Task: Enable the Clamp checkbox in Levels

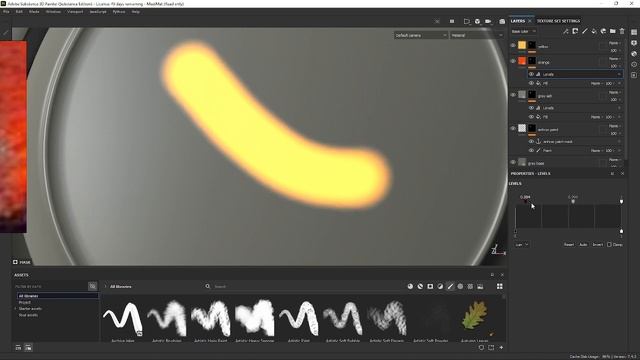Action: point(609,244)
